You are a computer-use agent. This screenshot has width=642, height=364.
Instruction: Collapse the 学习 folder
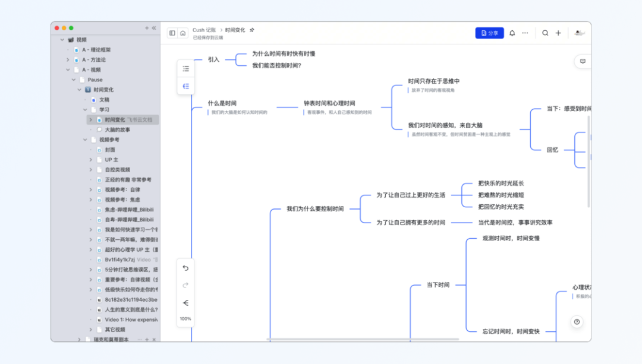(x=85, y=110)
